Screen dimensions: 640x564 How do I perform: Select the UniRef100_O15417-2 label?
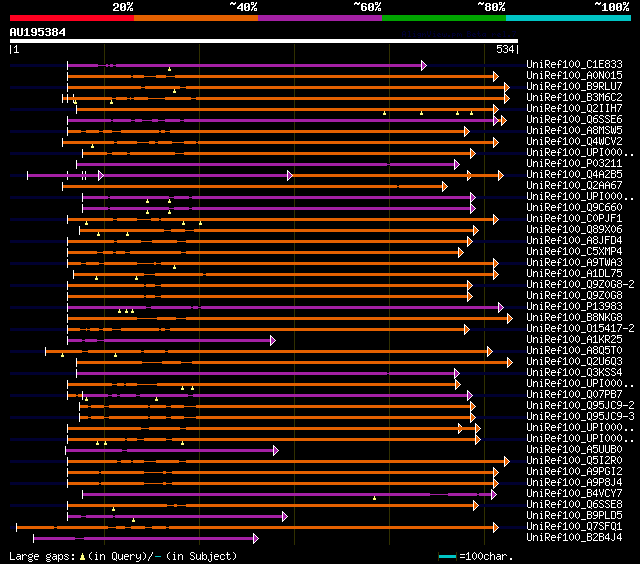[x=580, y=329]
